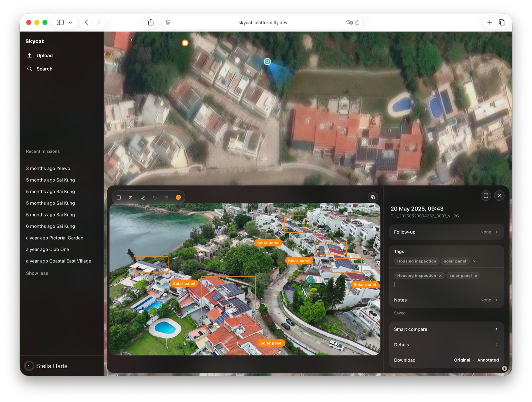
Task: Click the orange map marker
Action: pos(185,43)
